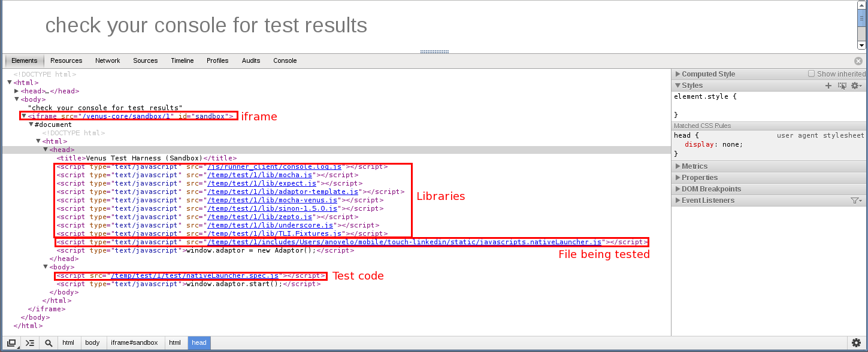Follow the /venus-core/sandbox/1 iframe src link
This screenshot has height=352, width=868.
[127, 116]
